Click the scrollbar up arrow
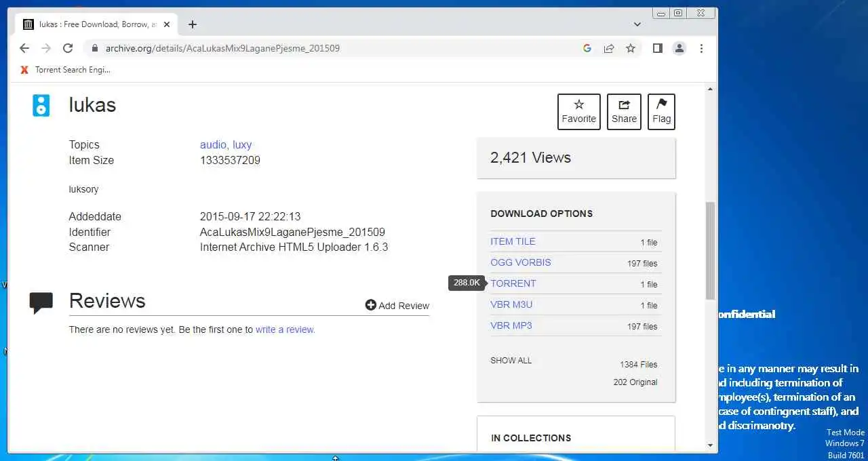Image resolution: width=868 pixels, height=461 pixels. (711, 89)
